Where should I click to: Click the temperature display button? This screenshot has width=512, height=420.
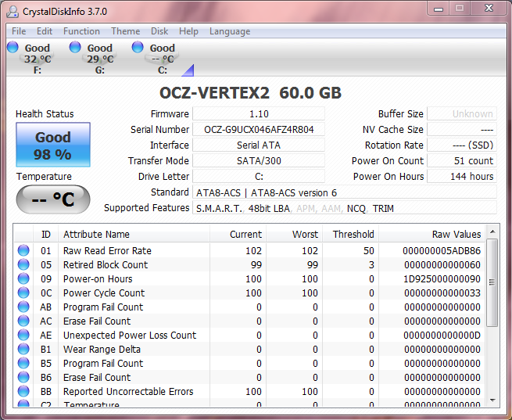pos(53,199)
